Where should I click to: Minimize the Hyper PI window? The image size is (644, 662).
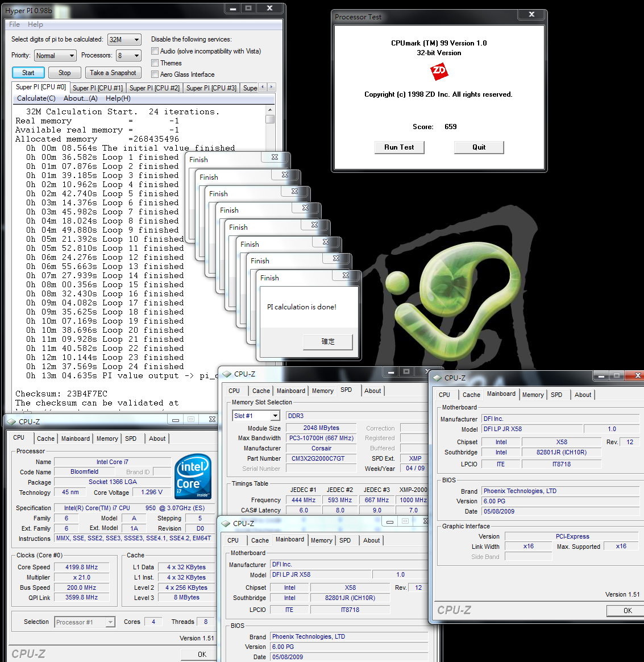(x=232, y=8)
